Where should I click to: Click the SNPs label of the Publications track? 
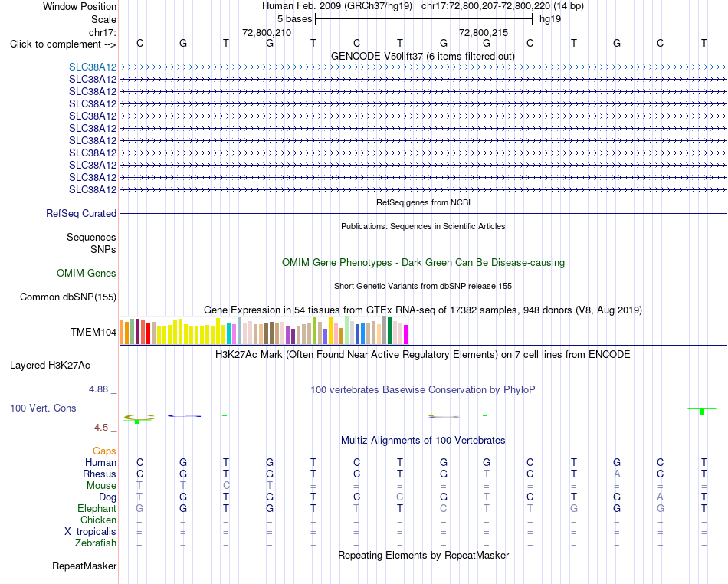[x=103, y=250]
